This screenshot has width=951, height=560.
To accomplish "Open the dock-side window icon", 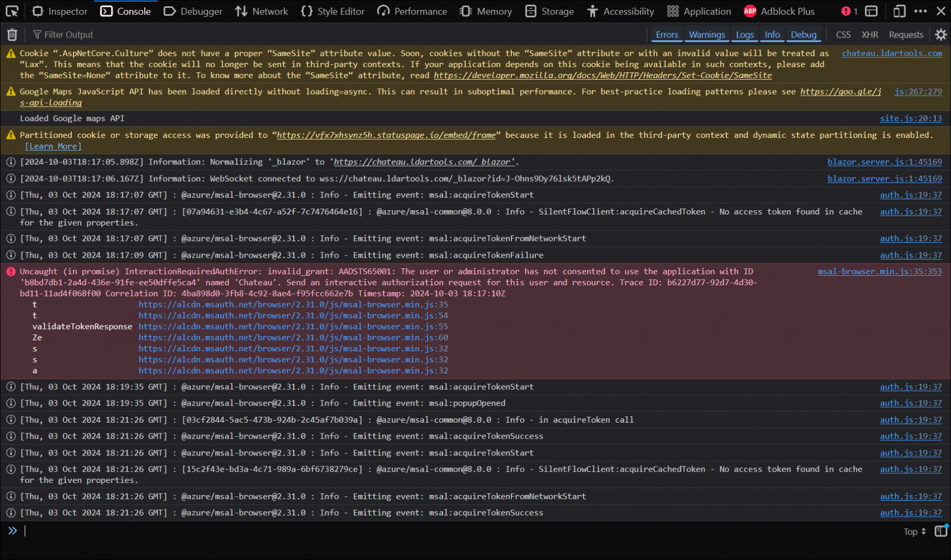I will 872,11.
